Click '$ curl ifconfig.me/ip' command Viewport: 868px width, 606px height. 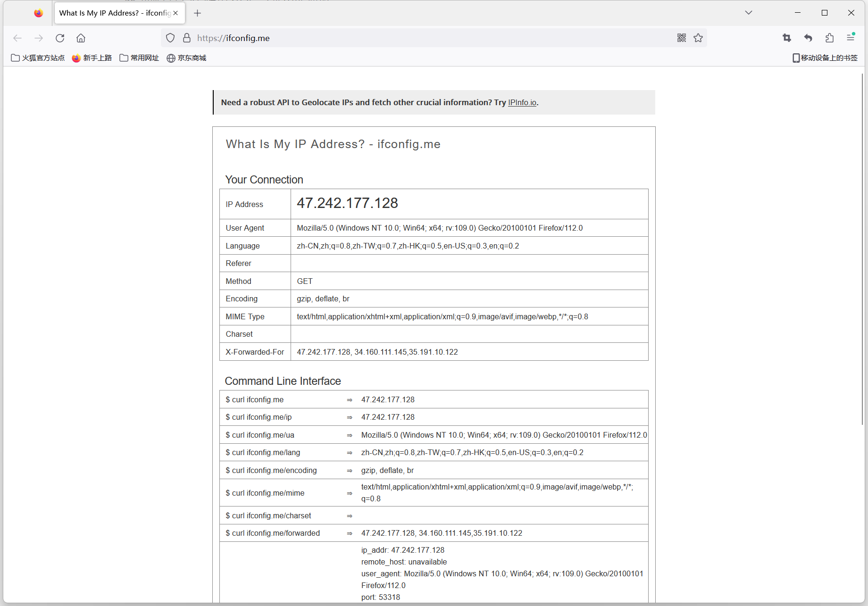[x=259, y=417]
